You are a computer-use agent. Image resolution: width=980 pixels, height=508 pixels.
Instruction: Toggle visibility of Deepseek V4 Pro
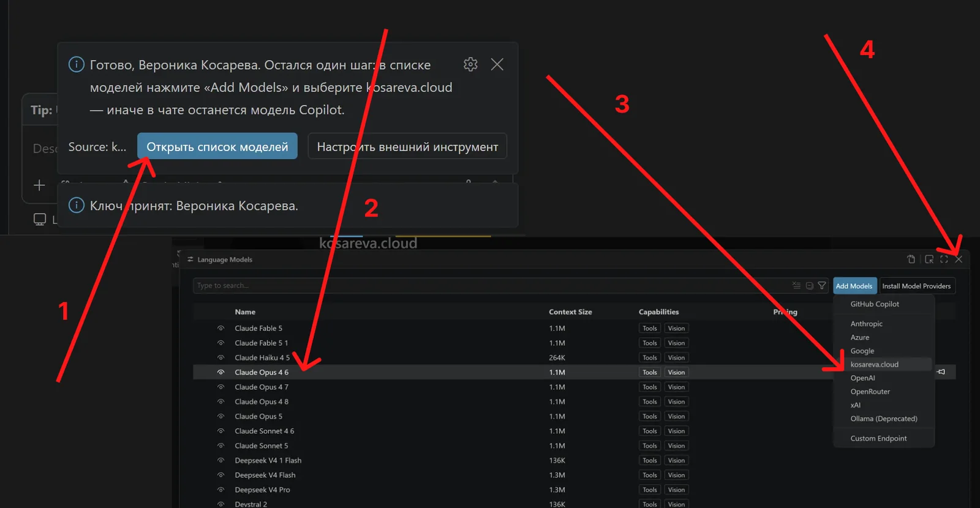click(221, 490)
